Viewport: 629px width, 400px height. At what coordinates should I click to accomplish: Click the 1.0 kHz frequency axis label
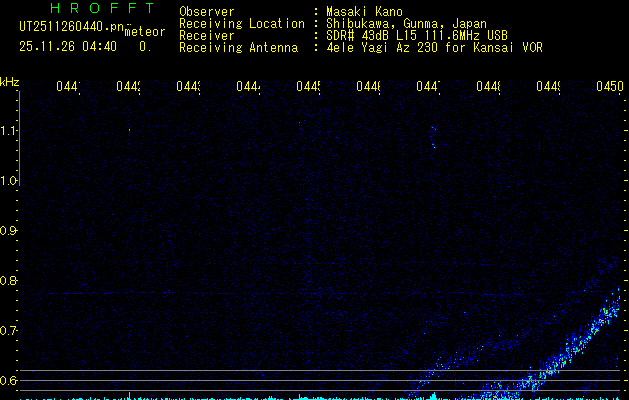click(x=9, y=181)
